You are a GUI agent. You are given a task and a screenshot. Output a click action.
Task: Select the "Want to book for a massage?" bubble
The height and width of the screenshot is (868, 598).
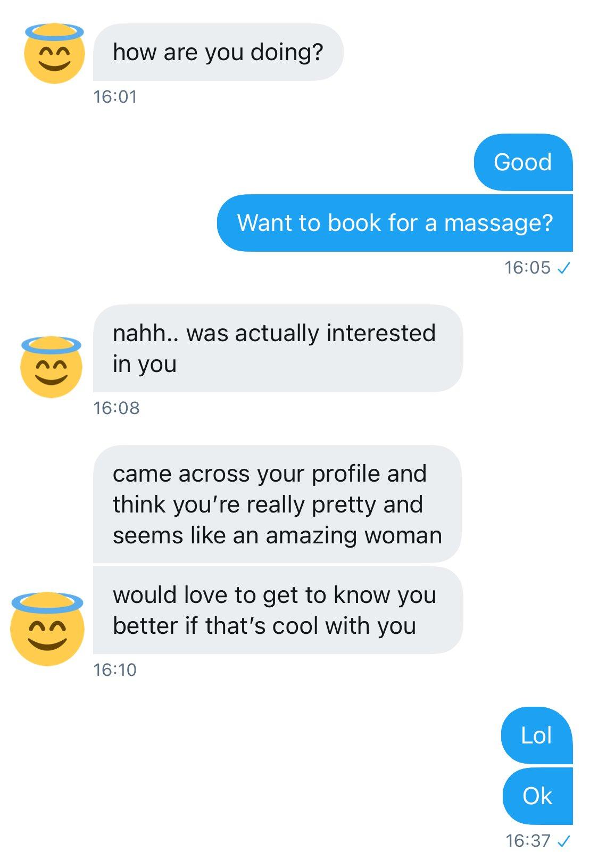point(395,223)
